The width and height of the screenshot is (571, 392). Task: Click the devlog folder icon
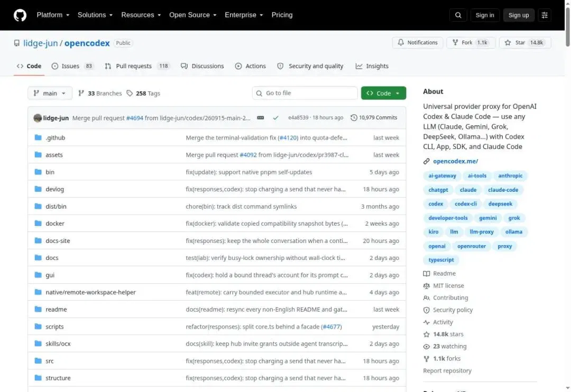click(x=38, y=189)
